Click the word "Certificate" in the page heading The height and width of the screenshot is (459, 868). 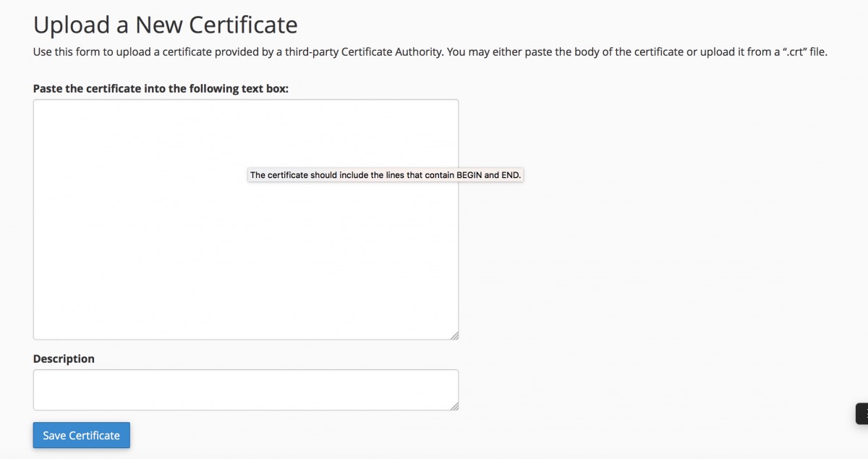coord(243,25)
